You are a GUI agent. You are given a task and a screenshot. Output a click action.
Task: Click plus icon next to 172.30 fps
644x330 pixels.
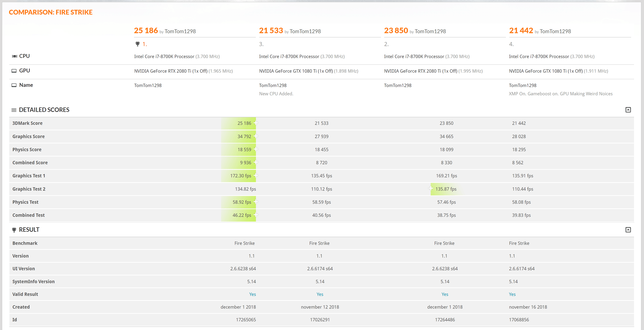255,176
